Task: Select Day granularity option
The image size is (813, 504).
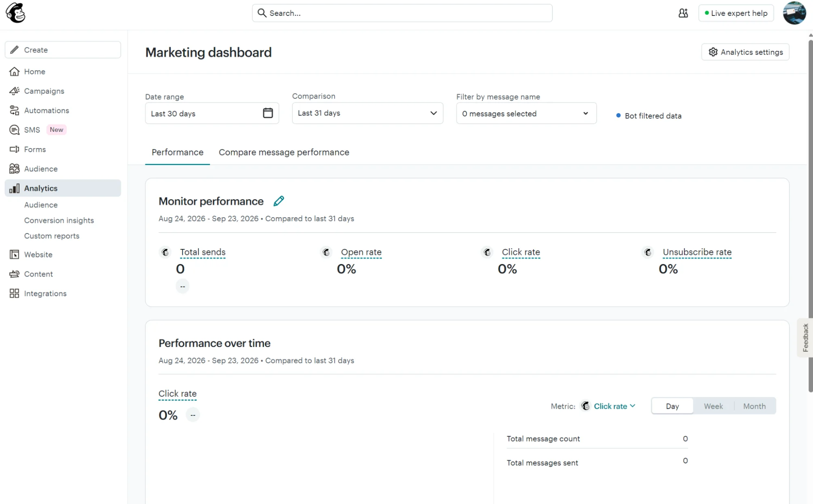Action: click(672, 406)
